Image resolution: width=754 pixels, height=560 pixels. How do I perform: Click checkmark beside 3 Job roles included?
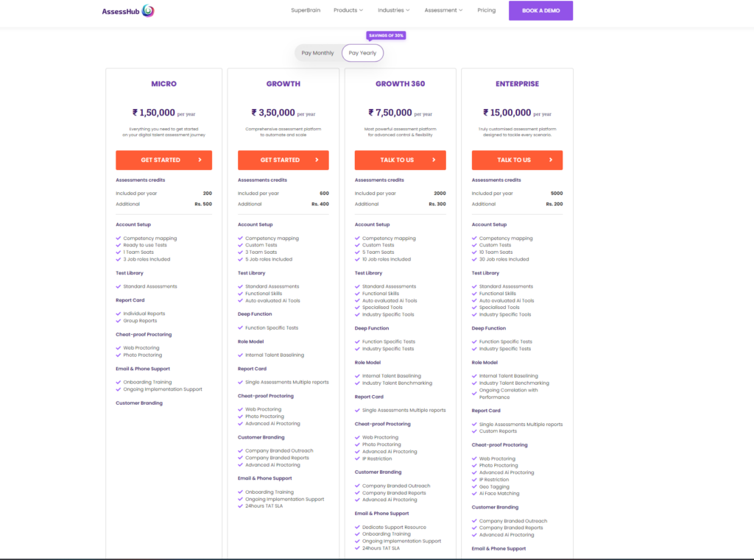tap(119, 259)
